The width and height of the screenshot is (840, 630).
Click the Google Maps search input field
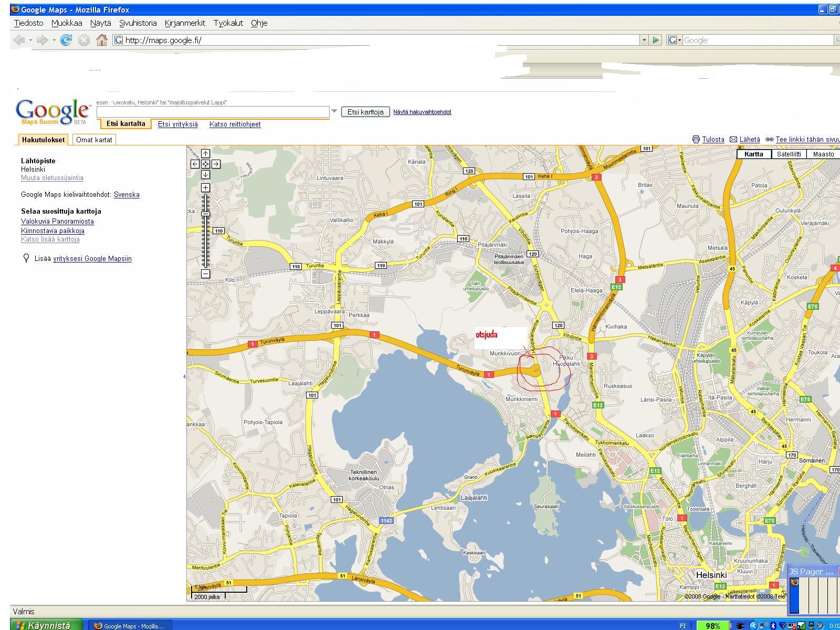click(x=213, y=112)
